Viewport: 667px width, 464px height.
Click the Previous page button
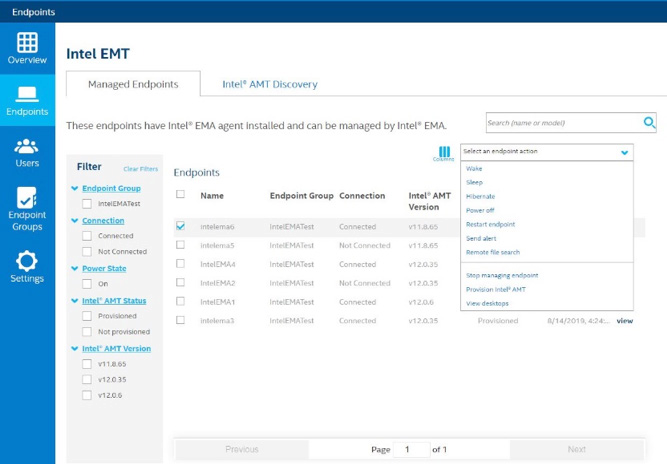pos(242,449)
